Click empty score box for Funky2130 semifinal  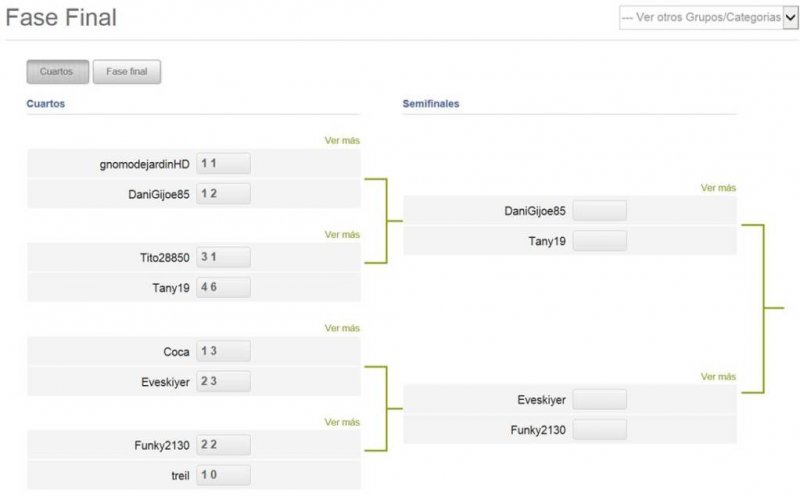click(x=599, y=430)
